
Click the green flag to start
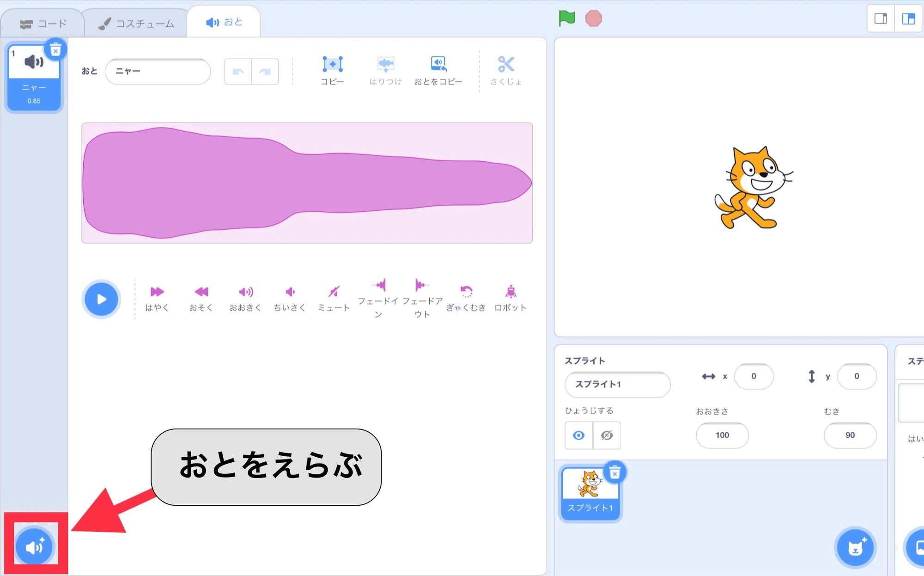pos(566,18)
